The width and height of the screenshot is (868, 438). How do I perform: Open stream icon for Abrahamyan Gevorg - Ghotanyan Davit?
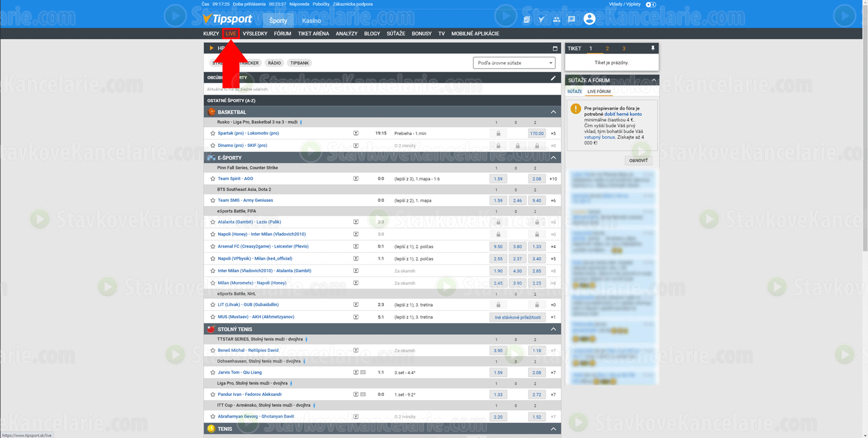[356, 416]
